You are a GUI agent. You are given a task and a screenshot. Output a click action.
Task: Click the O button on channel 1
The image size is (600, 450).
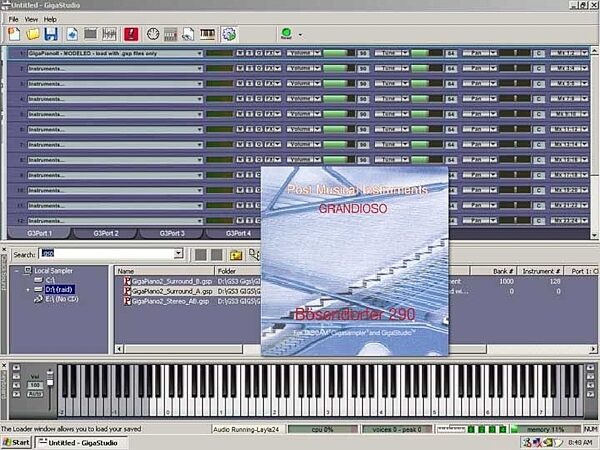pyautogui.click(x=259, y=53)
